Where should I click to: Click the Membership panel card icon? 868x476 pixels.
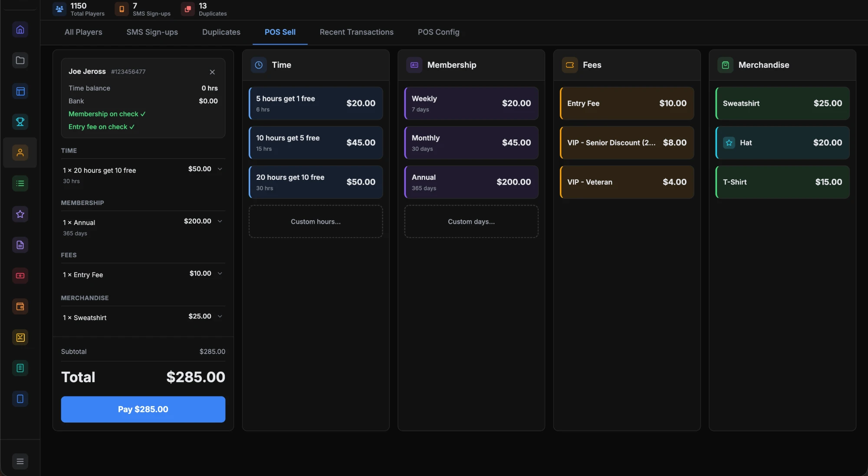(x=414, y=65)
